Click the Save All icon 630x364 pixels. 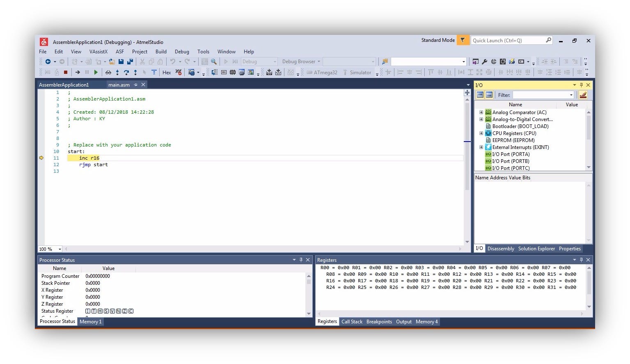(130, 62)
